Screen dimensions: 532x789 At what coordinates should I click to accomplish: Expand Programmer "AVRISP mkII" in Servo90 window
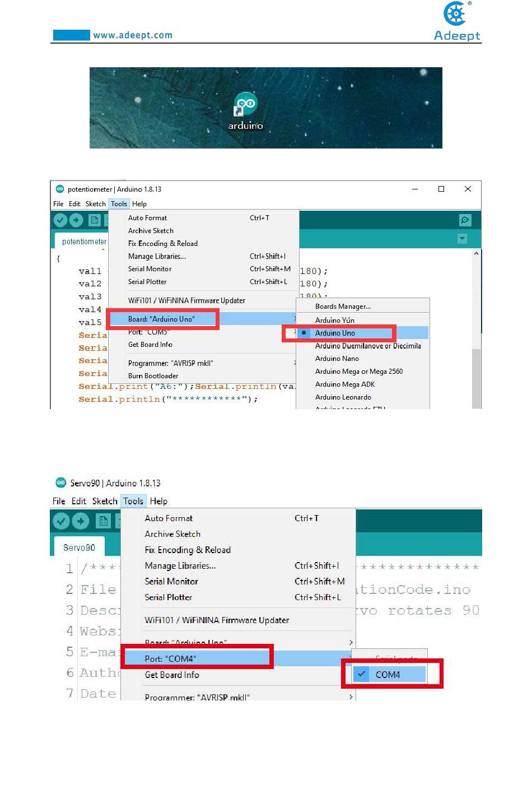coord(239,697)
